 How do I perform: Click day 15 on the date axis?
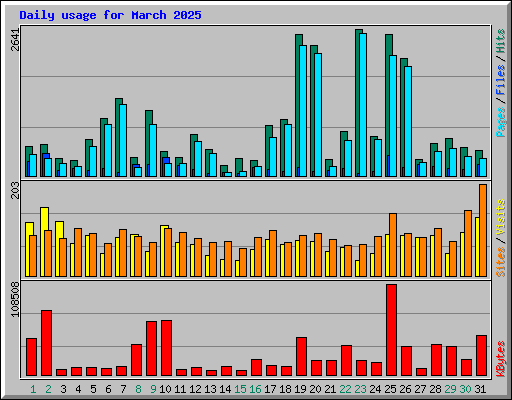240,389
